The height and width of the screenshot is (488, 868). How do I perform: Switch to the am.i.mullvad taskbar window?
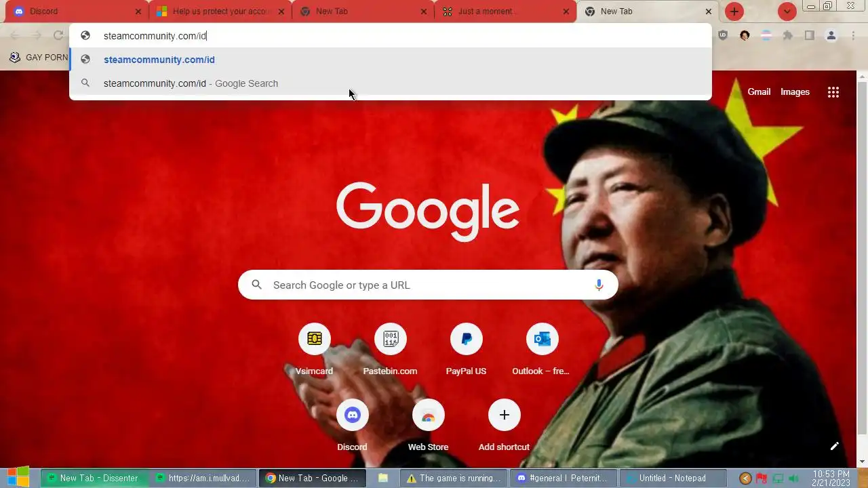pyautogui.click(x=203, y=478)
